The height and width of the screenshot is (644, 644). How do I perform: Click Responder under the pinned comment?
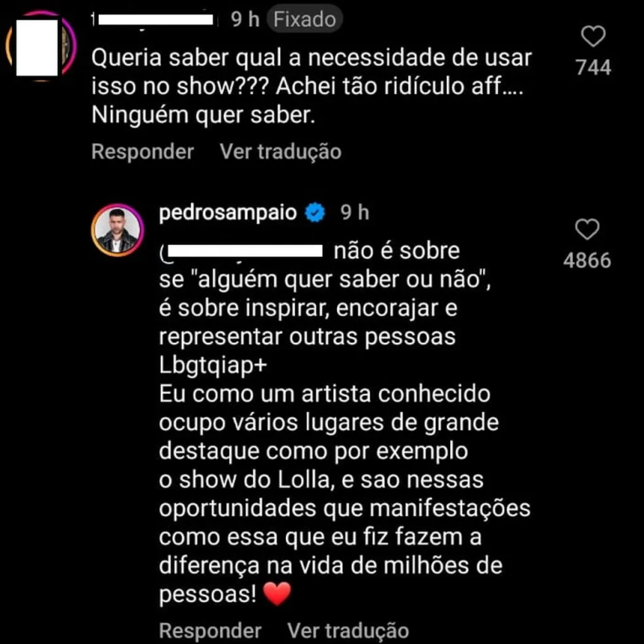point(143,152)
